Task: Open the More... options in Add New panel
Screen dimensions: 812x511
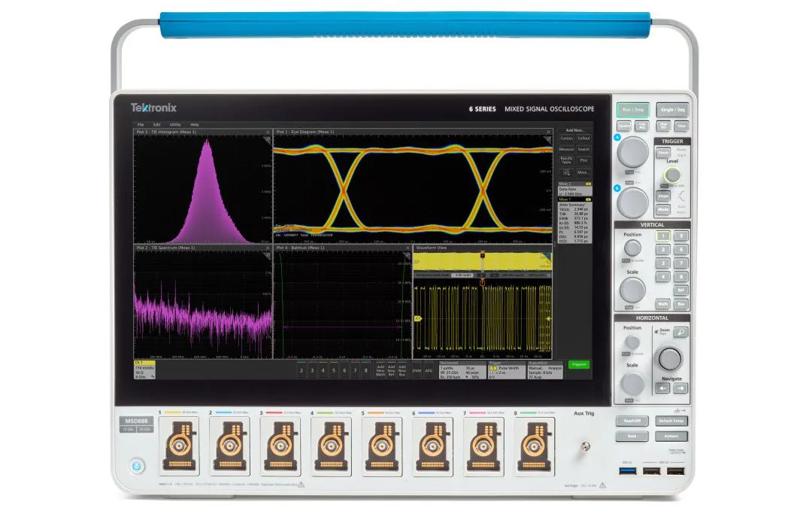Action: pyautogui.click(x=583, y=172)
